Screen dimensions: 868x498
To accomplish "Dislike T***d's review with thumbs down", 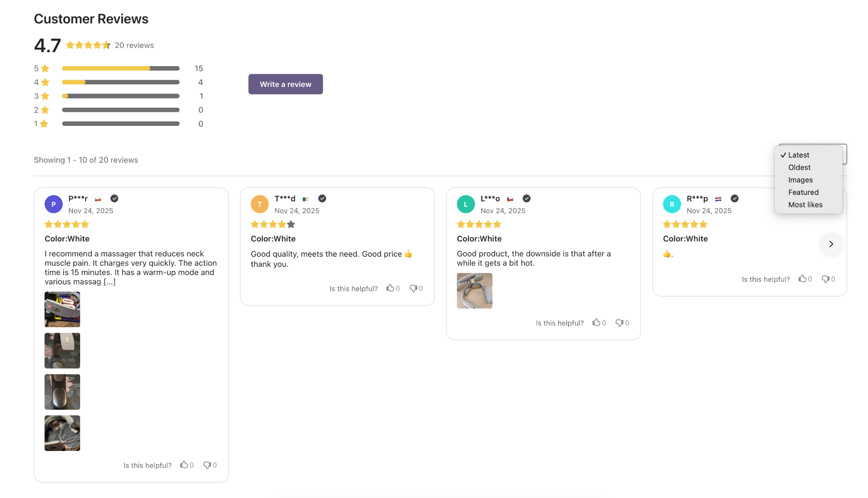I will (413, 288).
